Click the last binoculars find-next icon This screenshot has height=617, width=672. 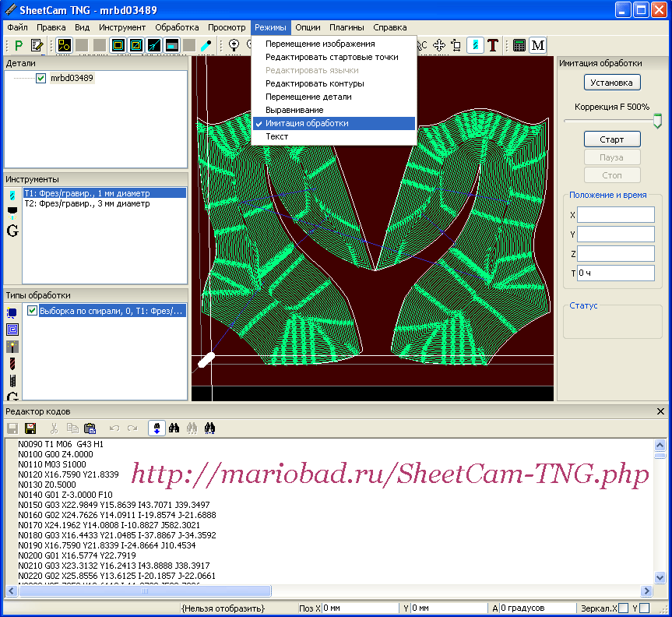tap(209, 428)
